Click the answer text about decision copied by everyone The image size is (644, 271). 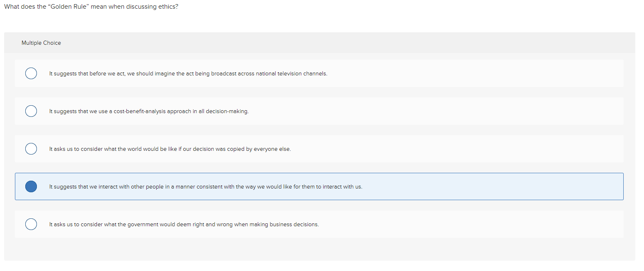pyautogui.click(x=170, y=149)
